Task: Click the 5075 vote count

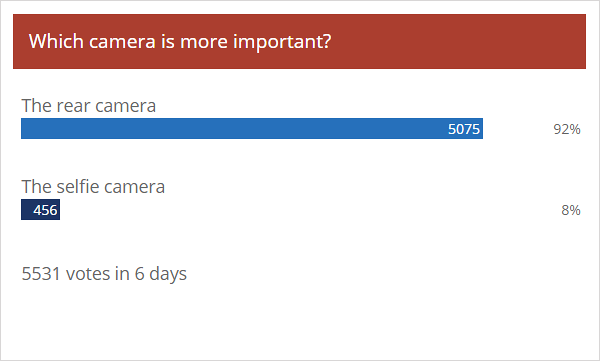Action: point(464,129)
